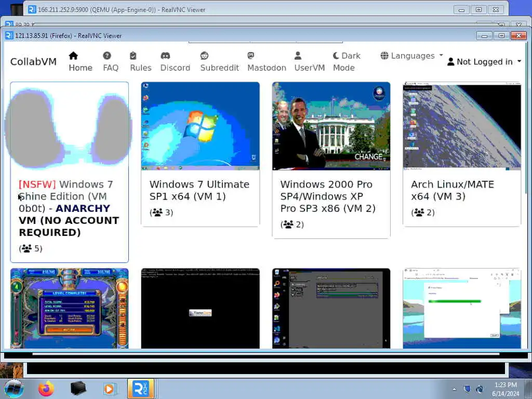This screenshot has height=399, width=532.
Task: Expand the Languages dropdown
Action: pyautogui.click(x=411, y=56)
